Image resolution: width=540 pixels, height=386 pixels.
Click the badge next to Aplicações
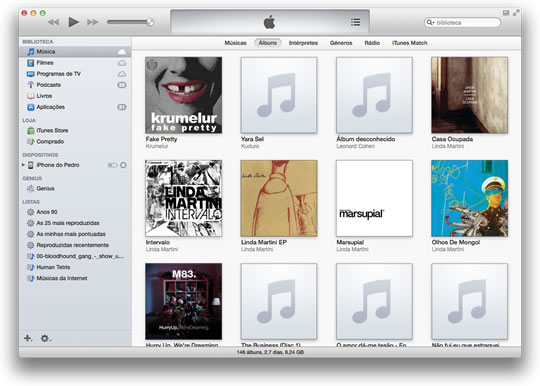coord(122,107)
